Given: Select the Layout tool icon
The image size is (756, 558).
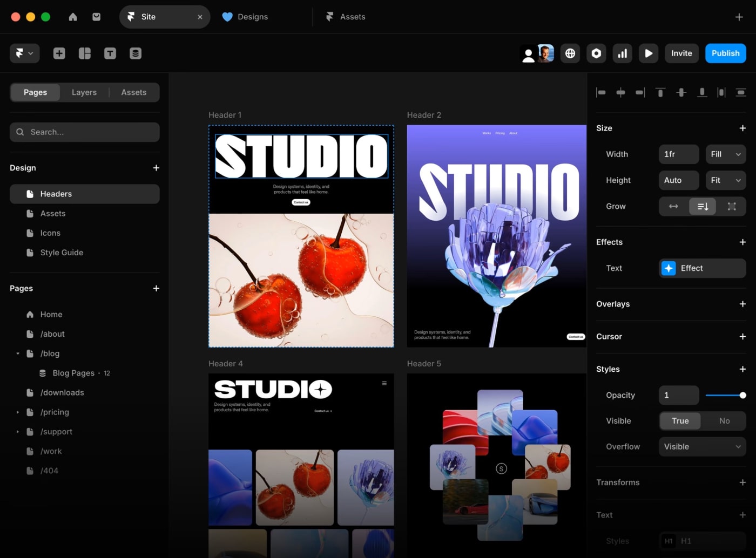Looking at the screenshot, I should (85, 53).
